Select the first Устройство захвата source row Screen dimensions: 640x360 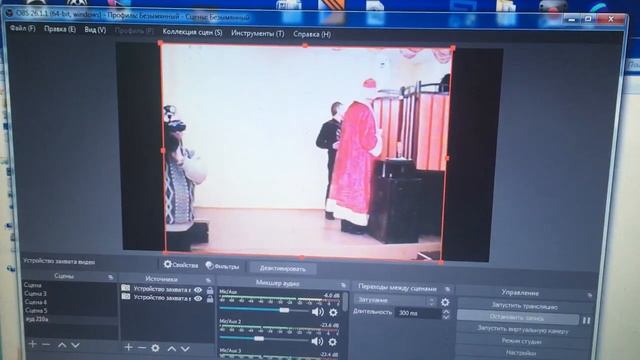point(168,289)
